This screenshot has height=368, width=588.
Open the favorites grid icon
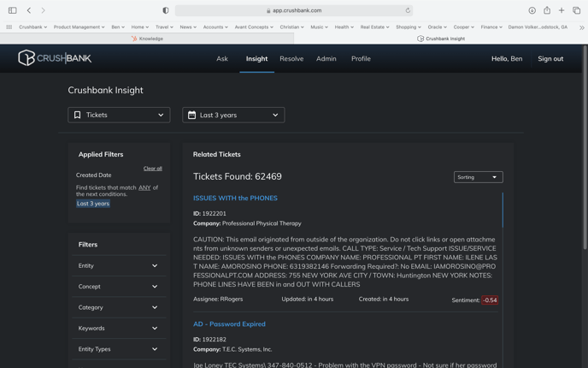(x=9, y=27)
